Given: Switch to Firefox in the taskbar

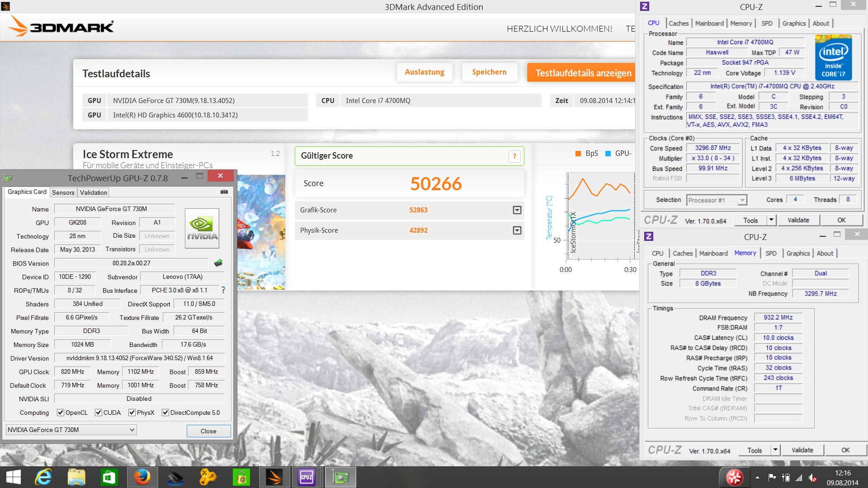Looking at the screenshot, I should click(x=142, y=477).
